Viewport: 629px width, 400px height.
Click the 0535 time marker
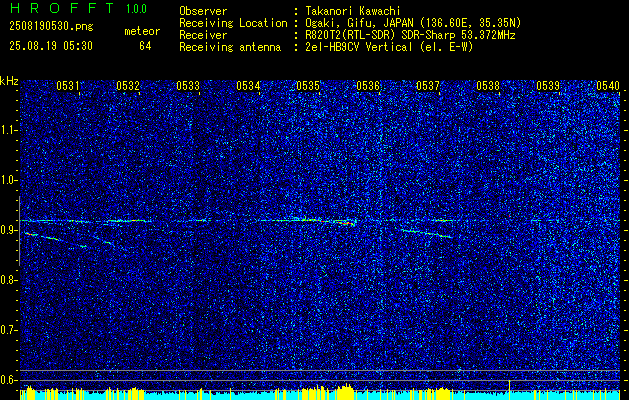coord(308,86)
